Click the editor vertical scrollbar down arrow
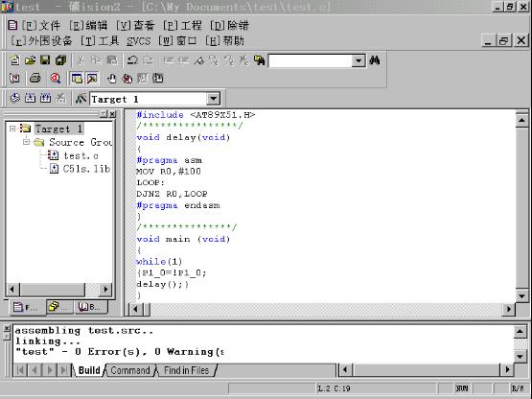 pos(521,295)
